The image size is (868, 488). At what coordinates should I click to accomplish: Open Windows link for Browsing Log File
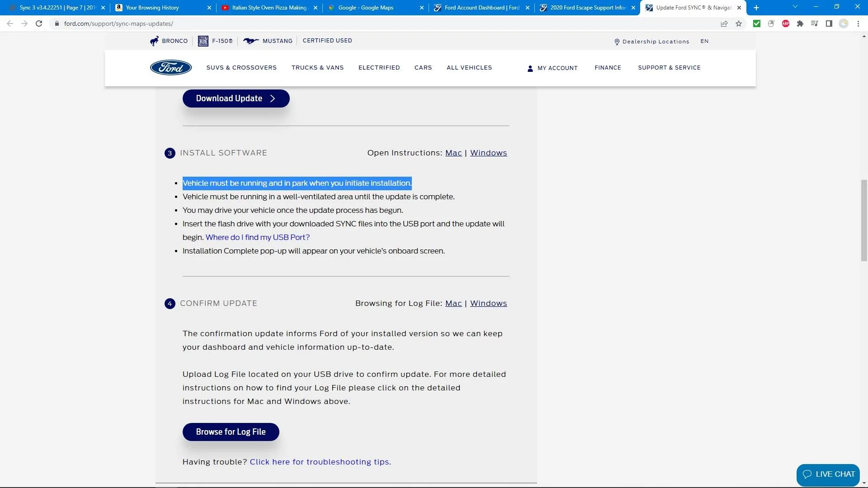click(488, 303)
